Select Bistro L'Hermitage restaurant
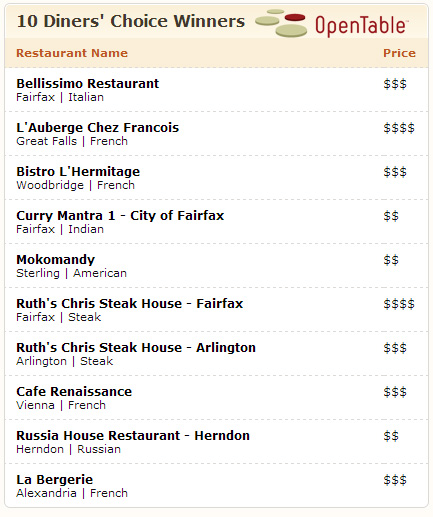433x517 pixels. click(x=78, y=172)
